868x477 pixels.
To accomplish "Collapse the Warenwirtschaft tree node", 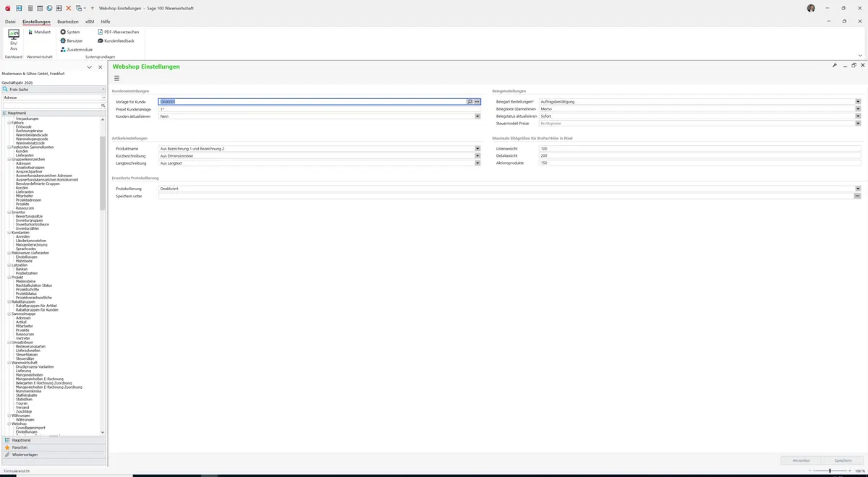I will [9, 363].
